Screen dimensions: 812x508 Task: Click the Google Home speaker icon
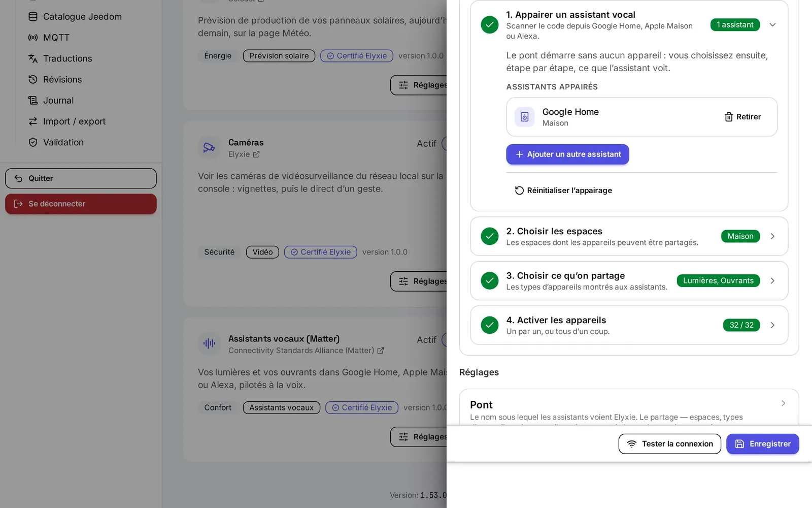coord(525,117)
